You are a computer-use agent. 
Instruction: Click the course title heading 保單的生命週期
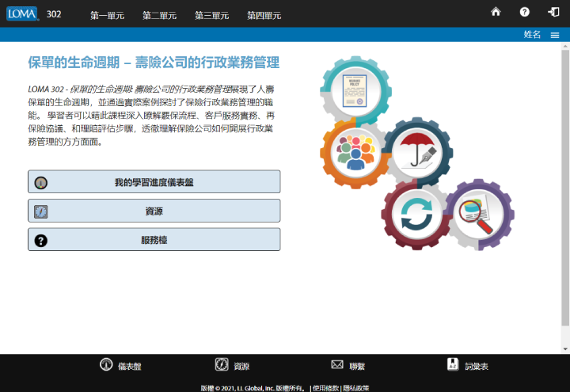pos(154,63)
